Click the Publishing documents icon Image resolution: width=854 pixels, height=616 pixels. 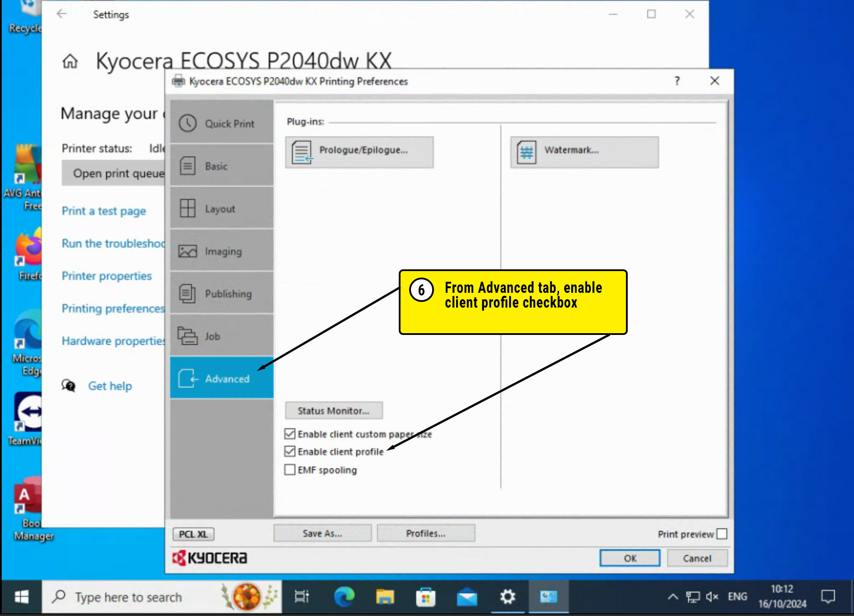pyautogui.click(x=188, y=294)
